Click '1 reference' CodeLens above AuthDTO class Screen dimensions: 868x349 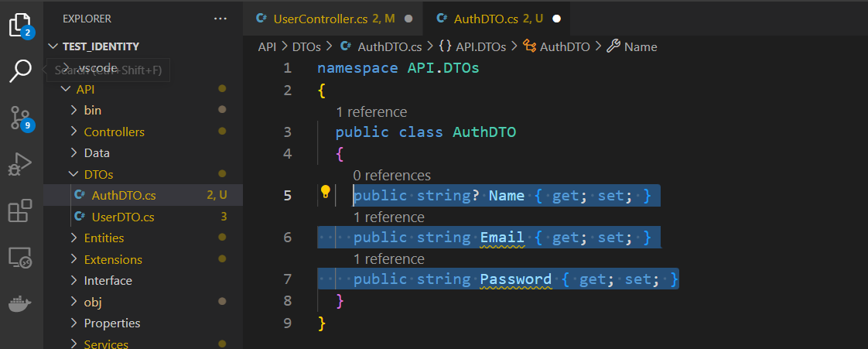(x=371, y=112)
